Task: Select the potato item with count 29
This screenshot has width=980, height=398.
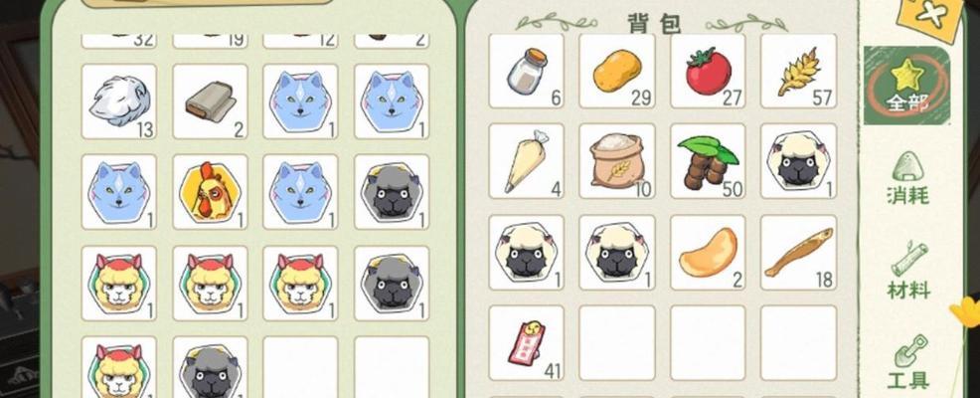Action: coord(617,71)
